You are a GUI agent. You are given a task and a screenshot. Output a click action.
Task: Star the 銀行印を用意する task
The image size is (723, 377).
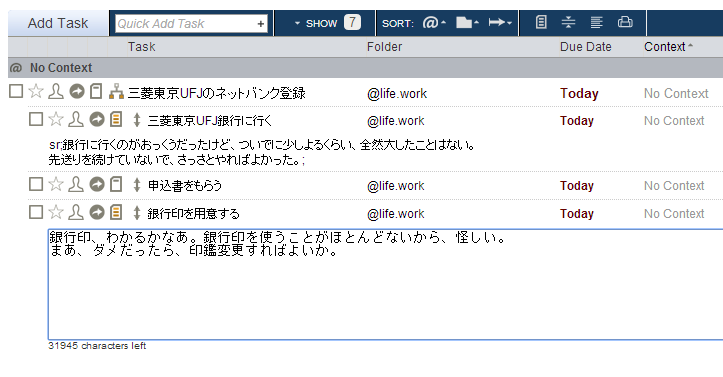point(56,212)
